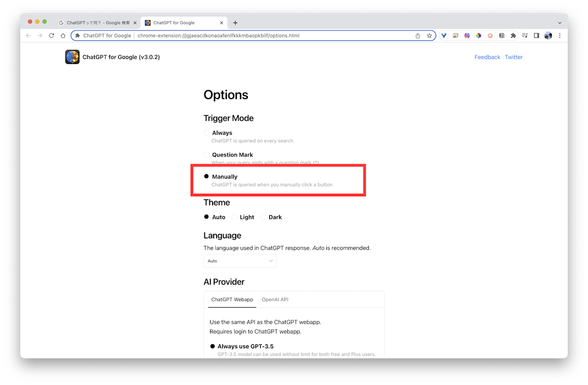Screen dimensions: 588x385
Task: Close the ChatGPT for Google tab
Action: coord(221,23)
